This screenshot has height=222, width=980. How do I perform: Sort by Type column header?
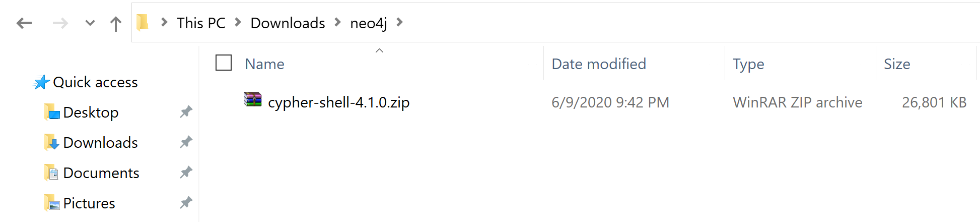point(748,64)
